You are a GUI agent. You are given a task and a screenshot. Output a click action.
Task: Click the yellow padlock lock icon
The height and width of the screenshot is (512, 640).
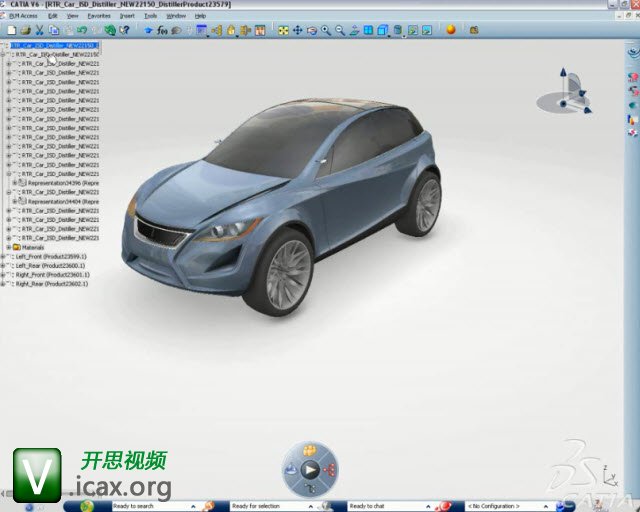pyautogui.click(x=231, y=30)
